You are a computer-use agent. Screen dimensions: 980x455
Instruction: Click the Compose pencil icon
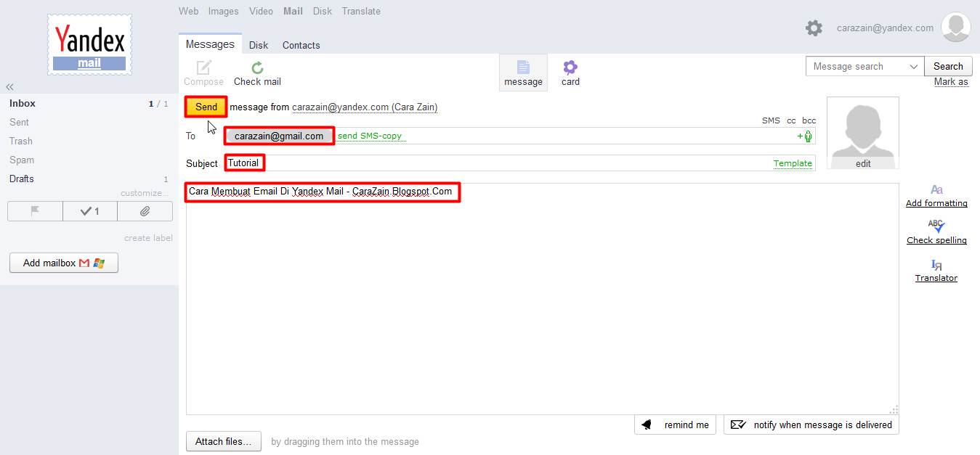(x=203, y=67)
